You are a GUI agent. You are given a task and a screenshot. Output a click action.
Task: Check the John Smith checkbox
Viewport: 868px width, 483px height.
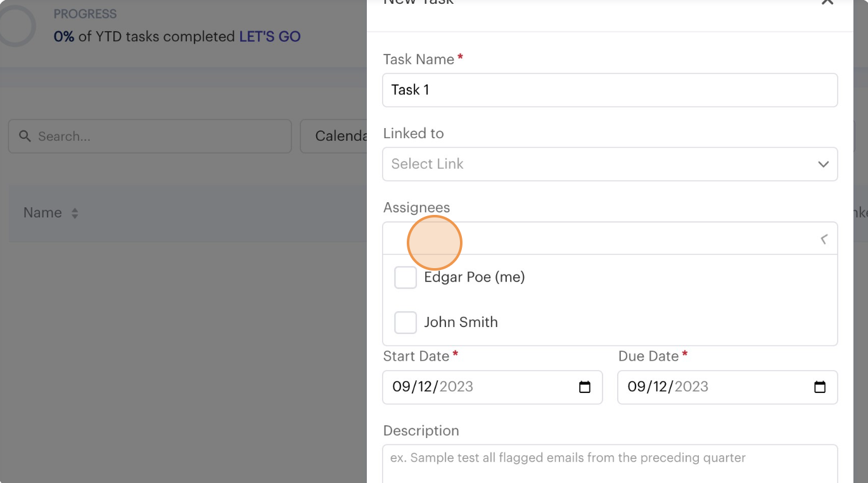405,323
